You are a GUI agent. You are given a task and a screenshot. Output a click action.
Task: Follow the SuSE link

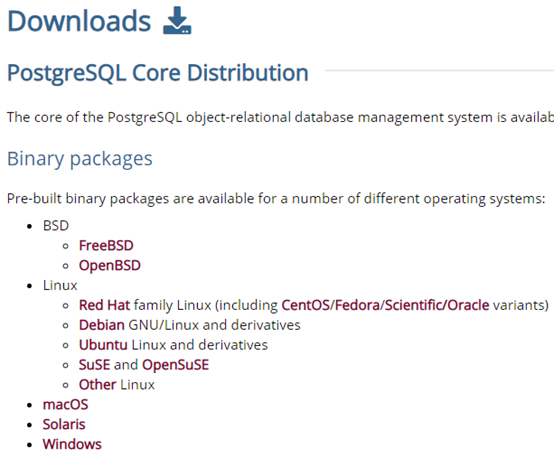click(94, 365)
